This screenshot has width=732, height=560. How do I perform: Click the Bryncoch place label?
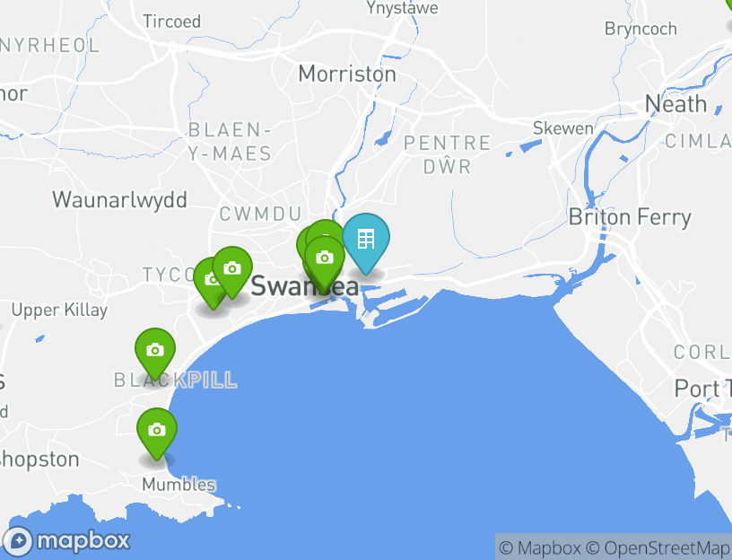[641, 29]
